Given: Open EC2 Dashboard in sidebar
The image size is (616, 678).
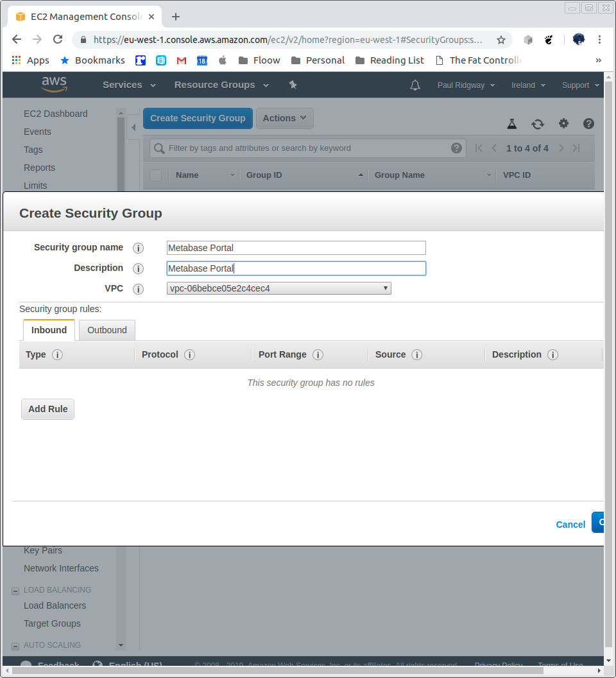Looking at the screenshot, I should tap(56, 114).
